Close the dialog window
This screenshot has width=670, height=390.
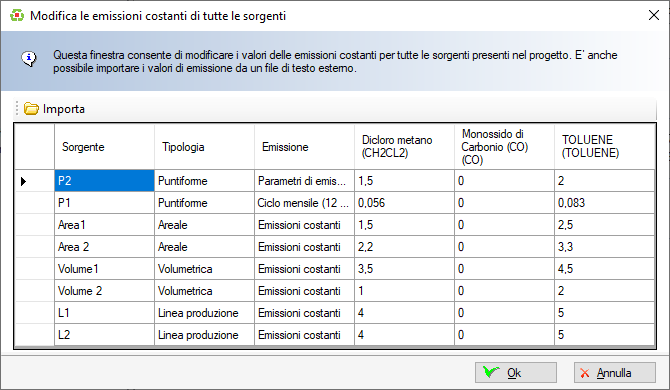pyautogui.click(x=653, y=15)
